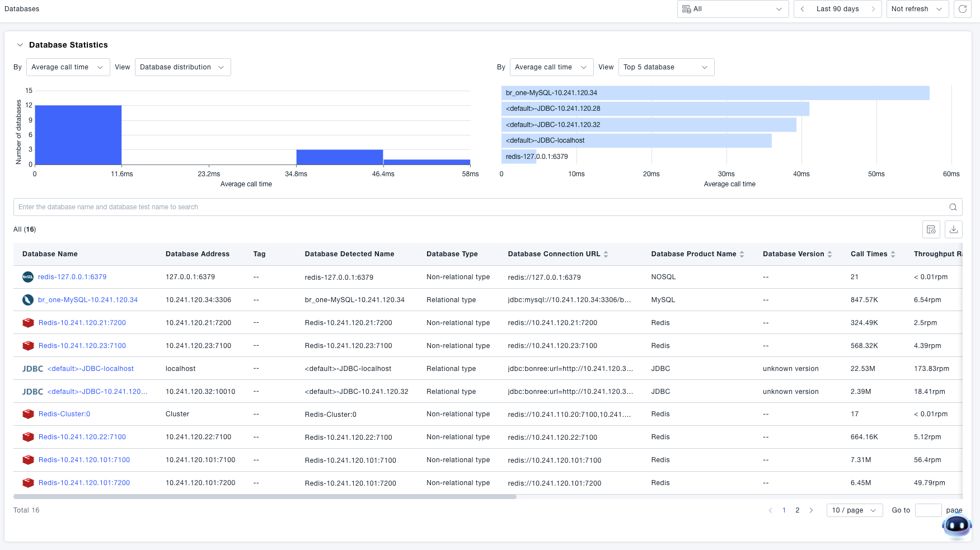
Task: Click the horizontal table scrollbar
Action: tap(265, 496)
